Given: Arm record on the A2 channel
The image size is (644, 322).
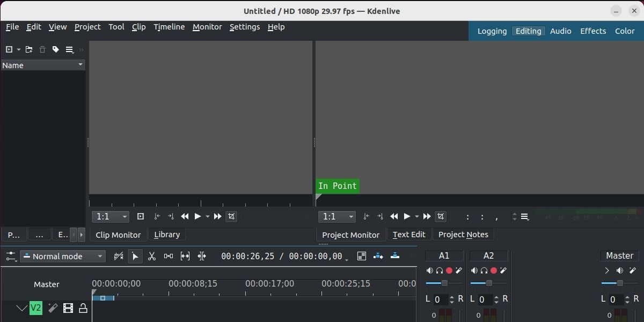Looking at the screenshot, I should 493,270.
